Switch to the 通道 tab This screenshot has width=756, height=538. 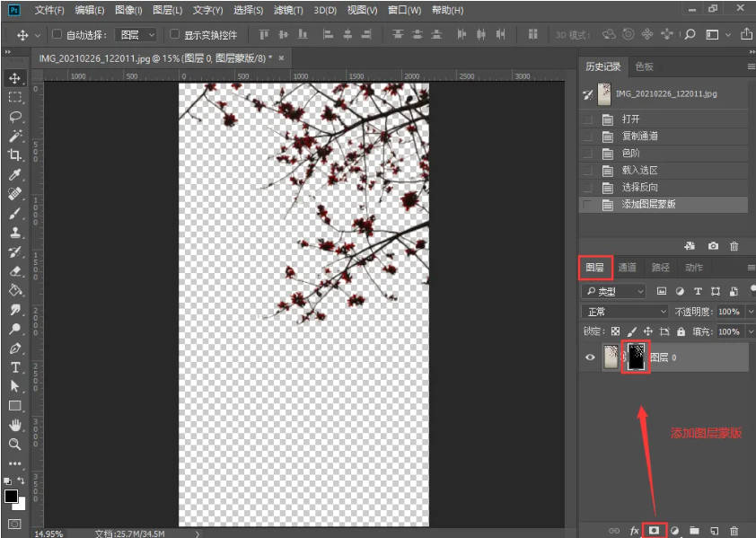pyautogui.click(x=628, y=268)
